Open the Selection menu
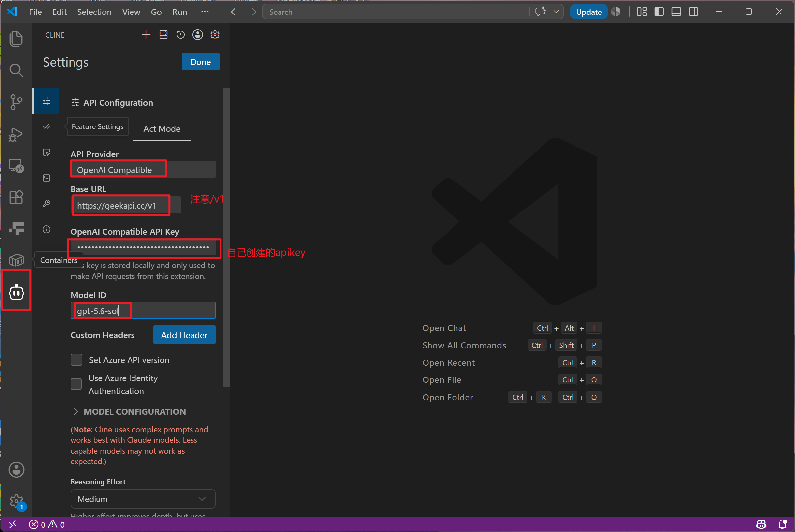795x532 pixels. tap(94, 12)
